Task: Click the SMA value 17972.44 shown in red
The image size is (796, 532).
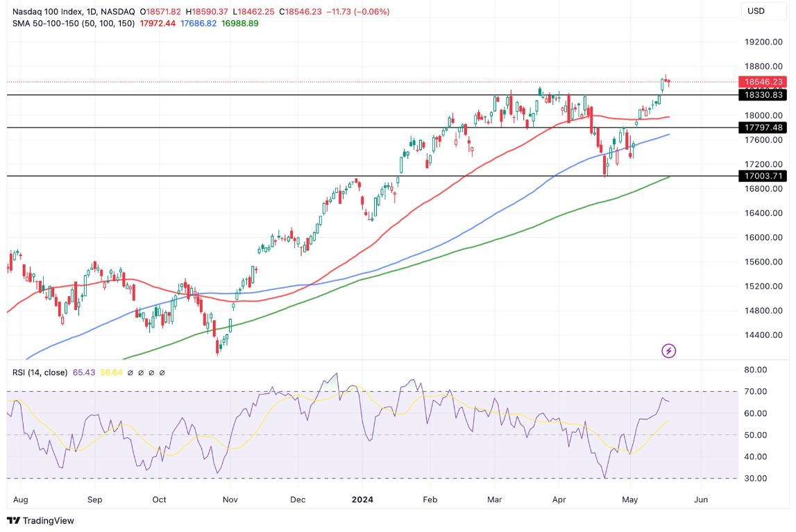Action: click(156, 23)
